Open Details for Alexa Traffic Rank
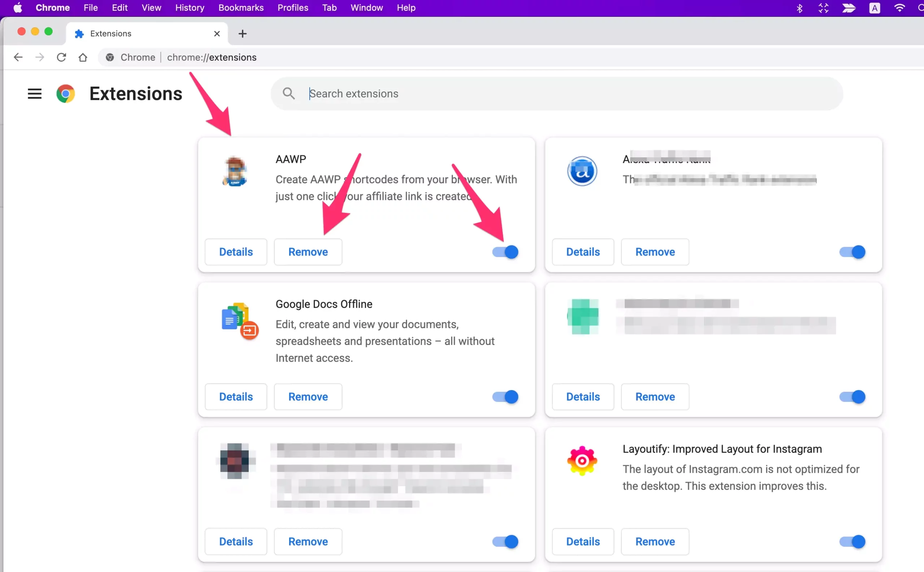 [x=583, y=252]
